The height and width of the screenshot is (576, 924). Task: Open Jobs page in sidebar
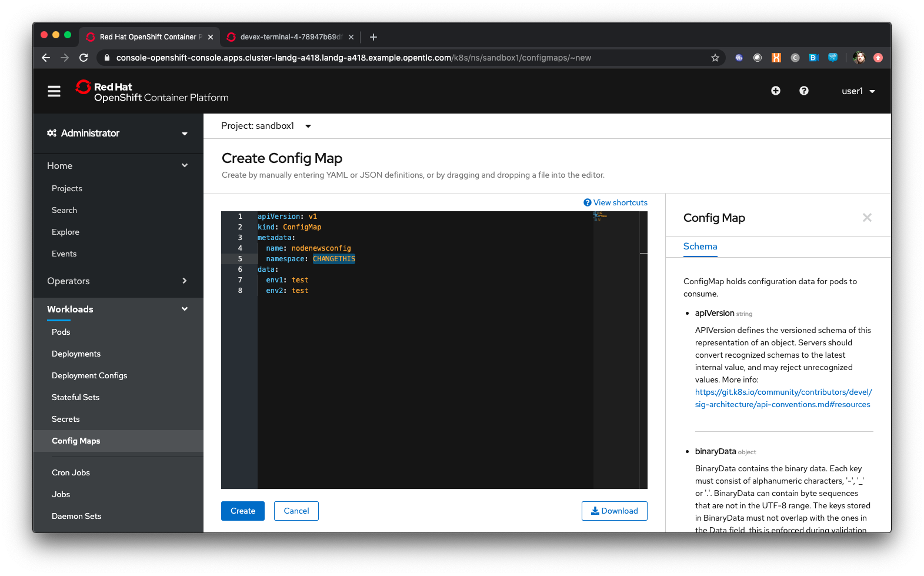(61, 494)
